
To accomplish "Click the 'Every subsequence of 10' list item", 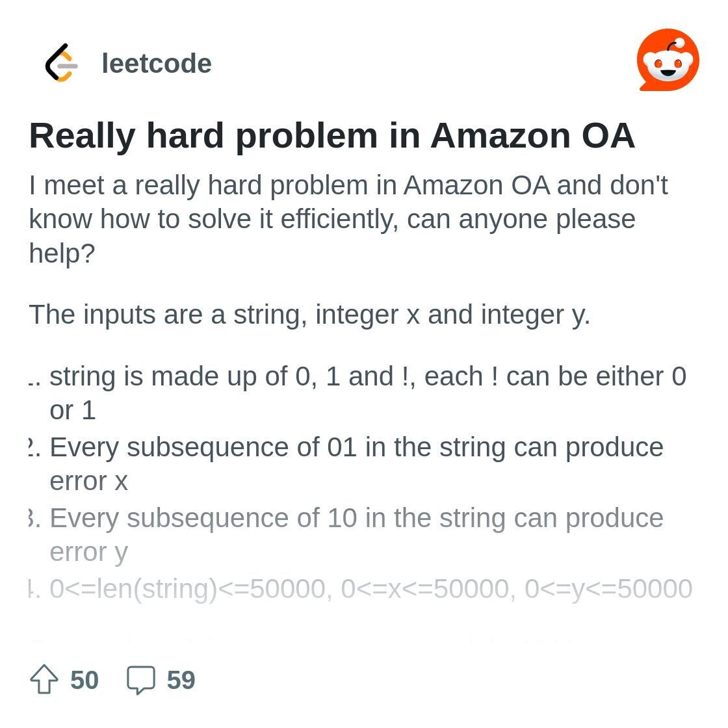I will pyautogui.click(x=346, y=534).
